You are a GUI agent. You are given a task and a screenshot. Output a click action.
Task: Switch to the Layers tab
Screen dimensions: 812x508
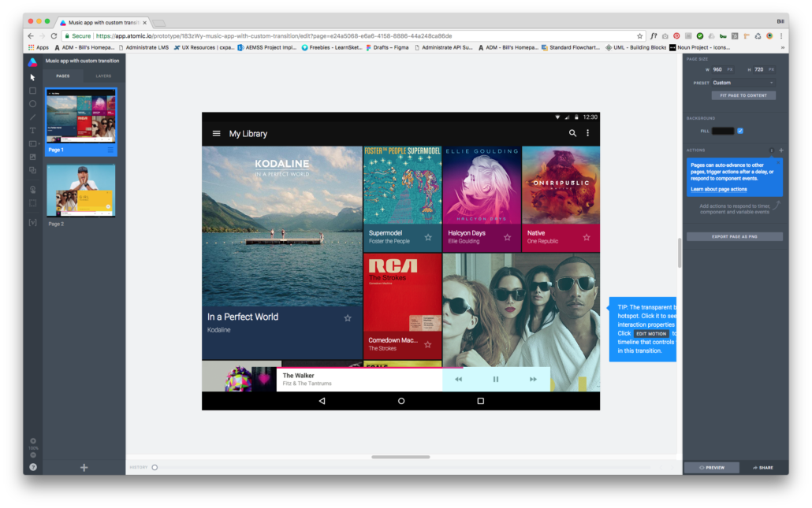coord(103,76)
